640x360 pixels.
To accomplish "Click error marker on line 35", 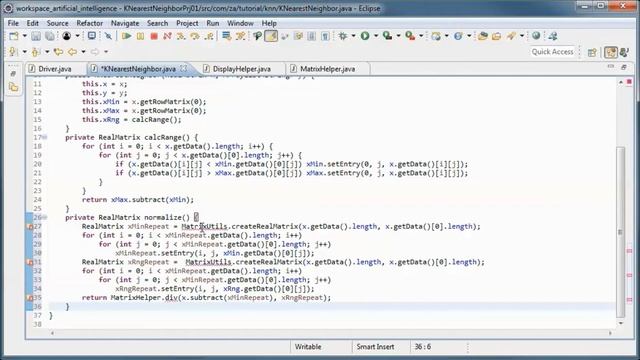I will tap(30, 298).
